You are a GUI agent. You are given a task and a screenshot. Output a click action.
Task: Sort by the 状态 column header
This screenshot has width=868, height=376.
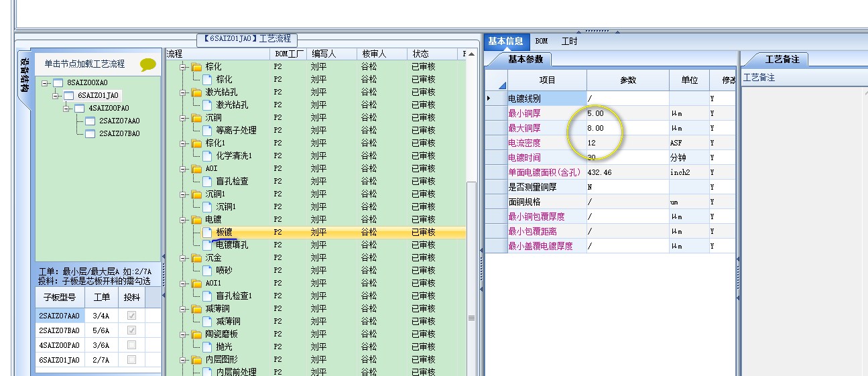[433, 54]
